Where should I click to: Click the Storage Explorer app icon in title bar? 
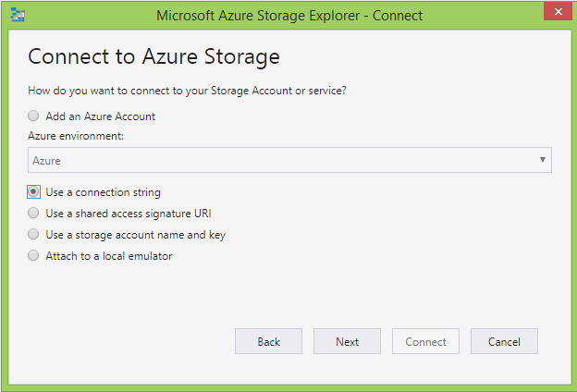point(18,15)
